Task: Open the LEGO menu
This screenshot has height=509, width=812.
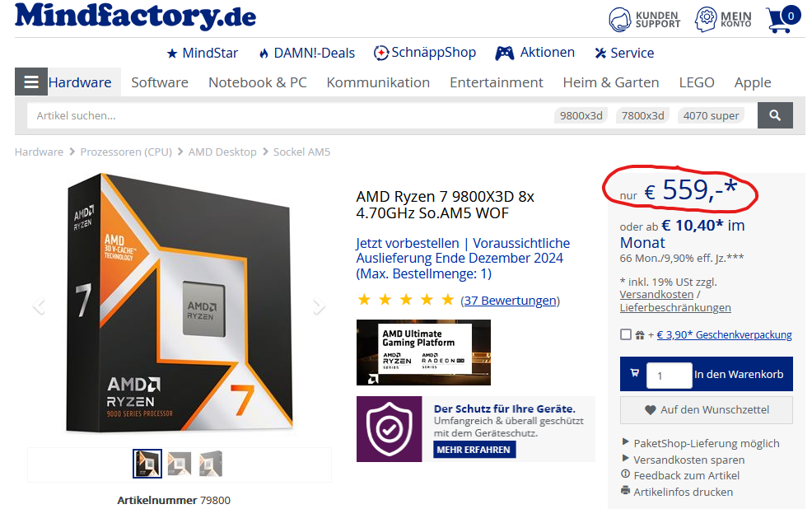Action: [x=697, y=82]
